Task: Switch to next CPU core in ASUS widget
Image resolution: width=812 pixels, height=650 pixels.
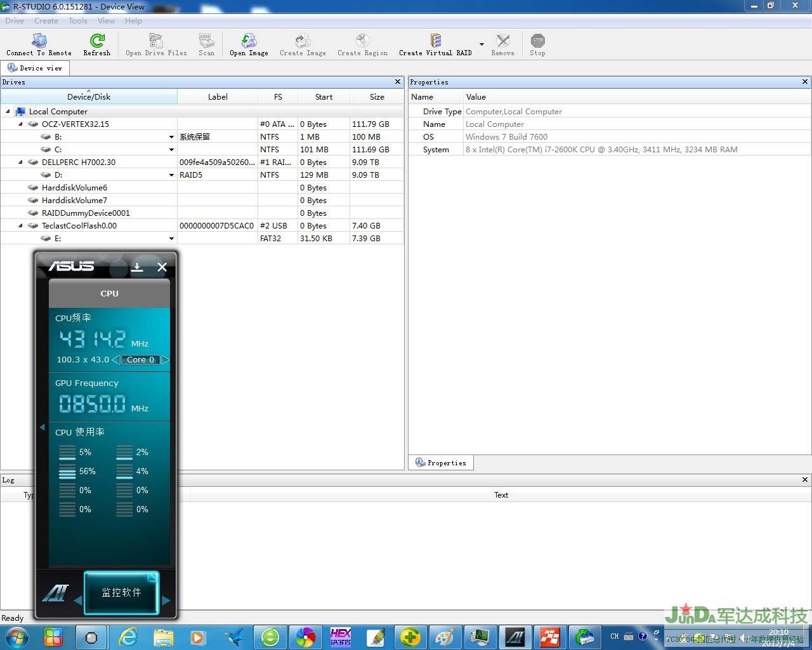Action: tap(164, 360)
